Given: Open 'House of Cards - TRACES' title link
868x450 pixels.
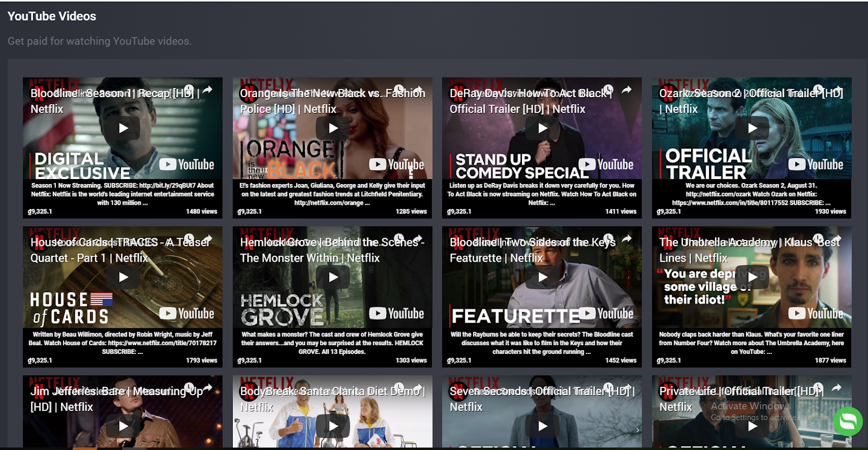Looking at the screenshot, I should click(x=120, y=250).
